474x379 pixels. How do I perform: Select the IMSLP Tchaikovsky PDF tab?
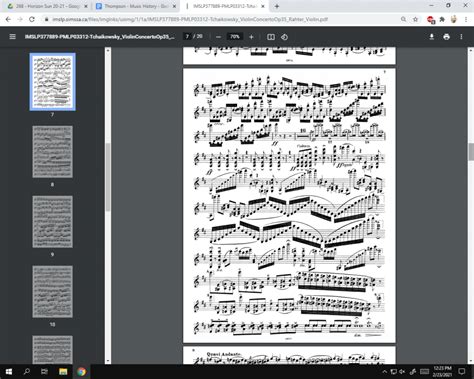point(225,6)
